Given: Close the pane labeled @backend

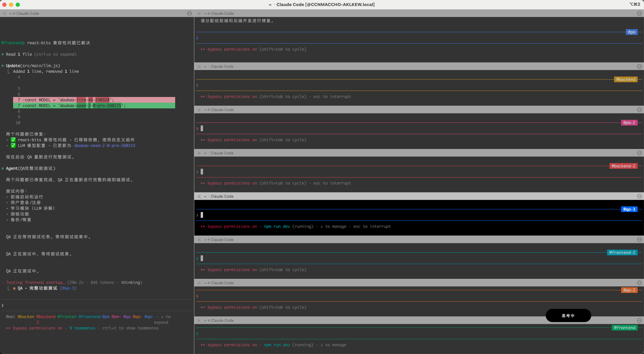Looking at the screenshot, I should pos(199,67).
